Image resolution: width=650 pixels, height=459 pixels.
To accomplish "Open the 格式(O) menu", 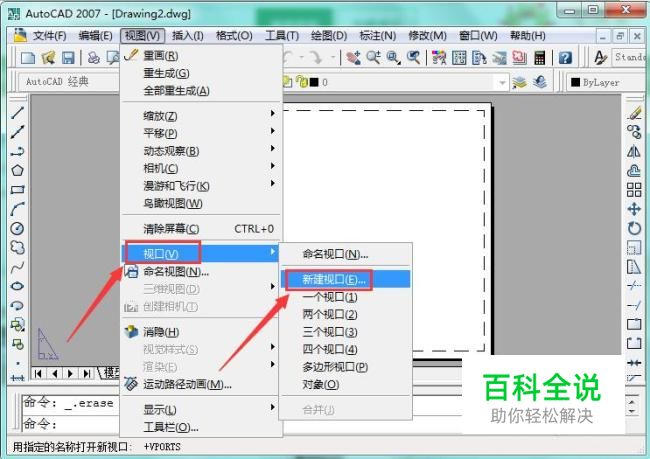I will coord(234,36).
